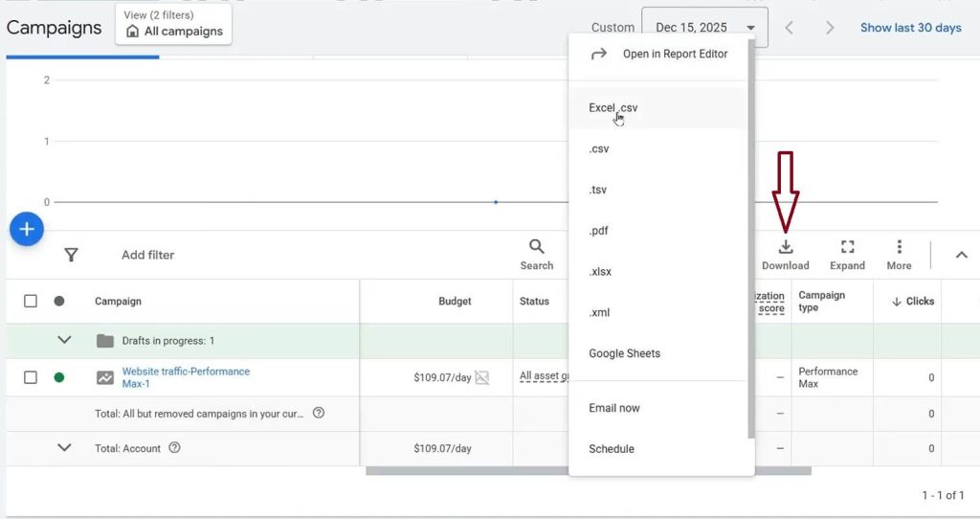
Task: Click budget shared icon next to $109.07/day
Action: (x=482, y=377)
